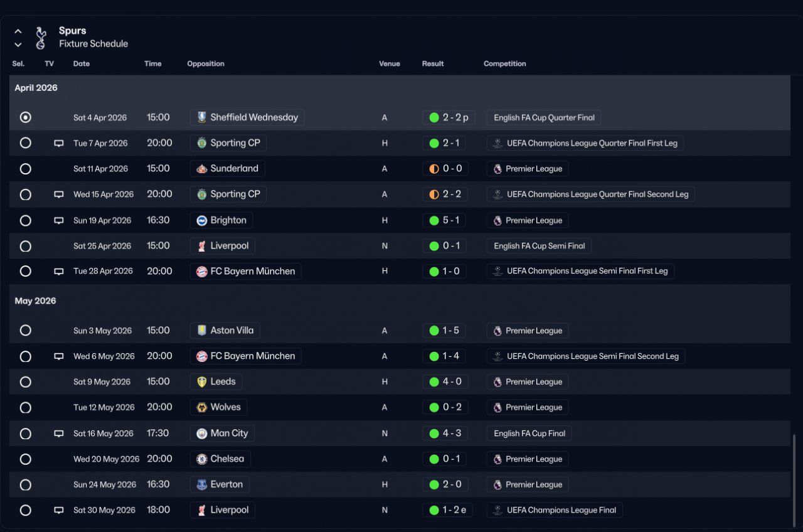Viewport: 803px width, 532px height.
Task: Click the Premier League logo in Sunderland row
Action: click(497, 169)
